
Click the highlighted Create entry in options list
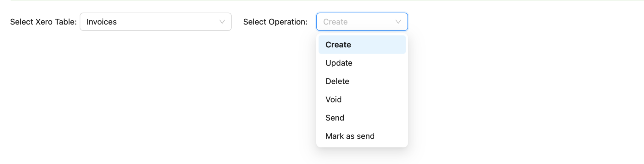click(x=362, y=45)
